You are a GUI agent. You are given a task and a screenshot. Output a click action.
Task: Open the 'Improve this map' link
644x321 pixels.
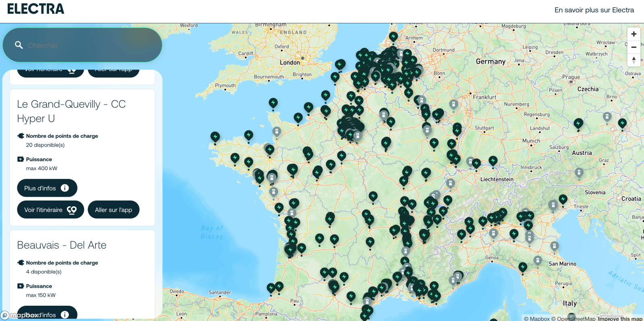(620, 319)
